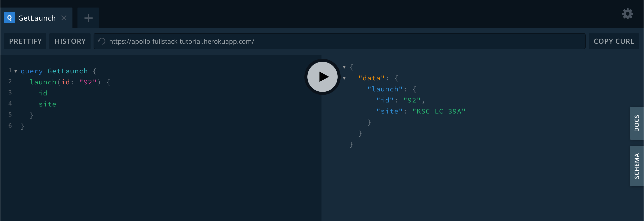Click the "site" key in the response
644x221 pixels.
389,111
